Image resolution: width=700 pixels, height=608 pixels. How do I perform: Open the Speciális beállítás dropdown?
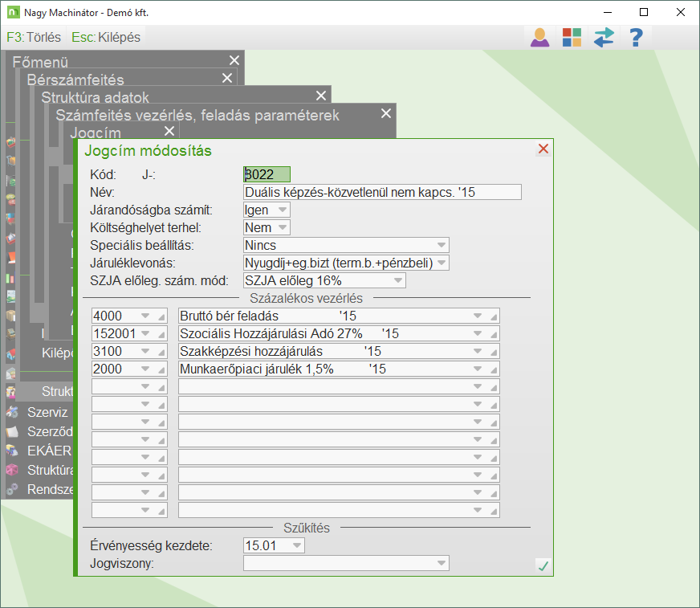tap(441, 245)
